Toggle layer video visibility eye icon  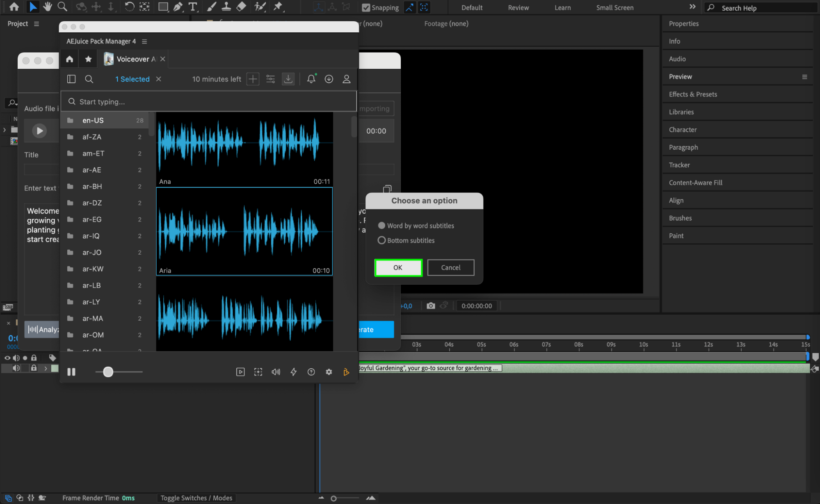pos(7,358)
